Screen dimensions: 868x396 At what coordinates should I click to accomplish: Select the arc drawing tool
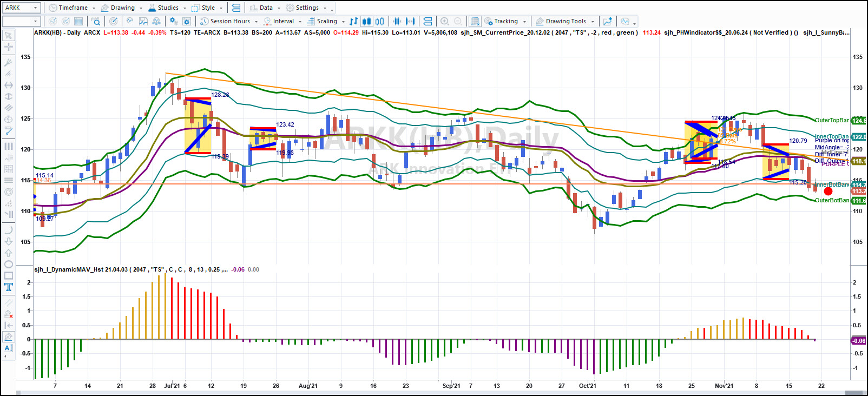(x=9, y=229)
